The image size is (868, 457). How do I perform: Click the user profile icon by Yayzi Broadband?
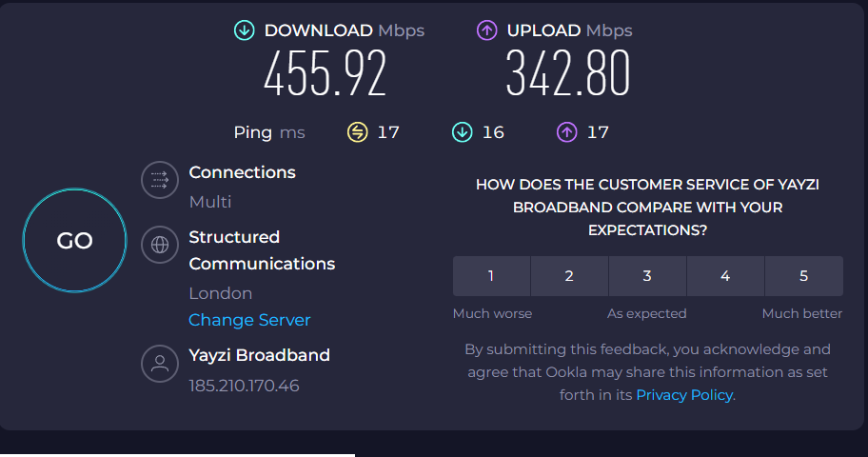pos(160,364)
